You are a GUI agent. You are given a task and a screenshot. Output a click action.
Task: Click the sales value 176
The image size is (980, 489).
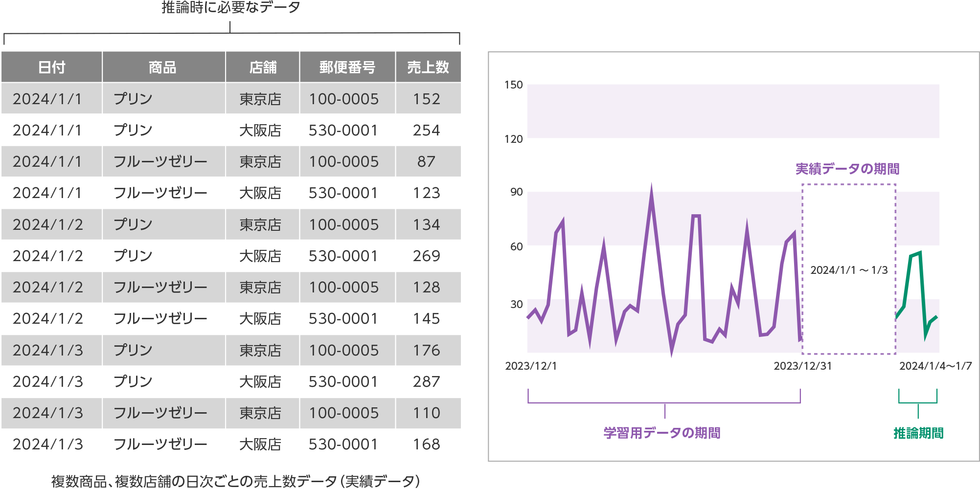coord(427,350)
